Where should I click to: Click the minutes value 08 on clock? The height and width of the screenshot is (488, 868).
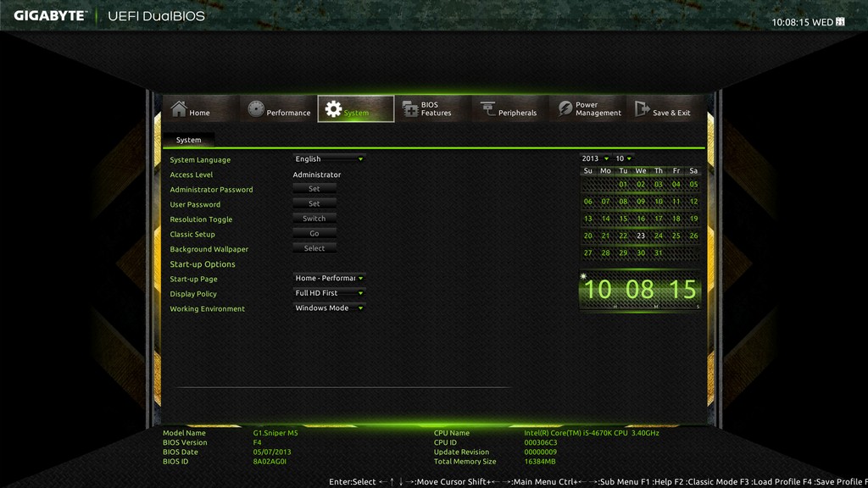click(640, 290)
